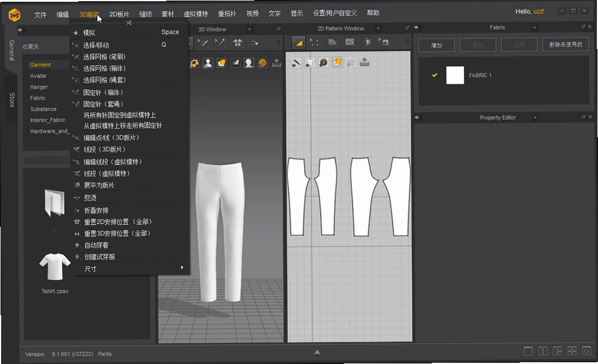The height and width of the screenshot is (364, 598).
Task: Click the CLO fox logo icon
Action: [14, 15]
